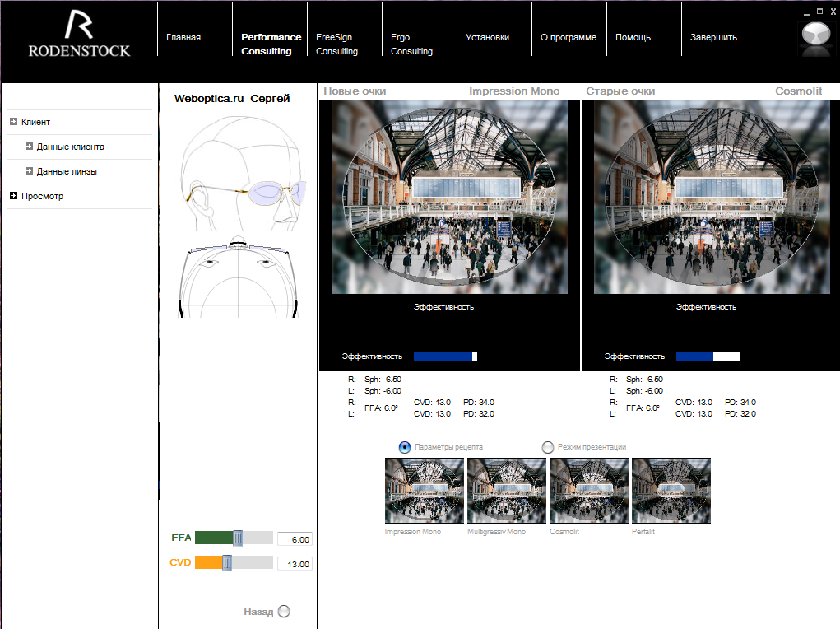Select Cosmolit lens thumbnail

[x=589, y=490]
